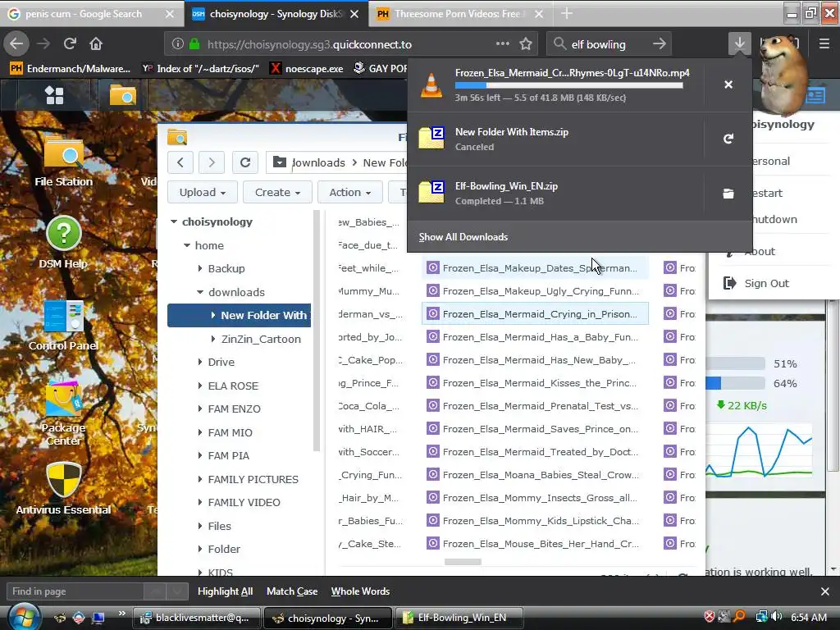Launch Package Center from the desktop
Viewport: 840px width, 630px height.
tap(63, 413)
